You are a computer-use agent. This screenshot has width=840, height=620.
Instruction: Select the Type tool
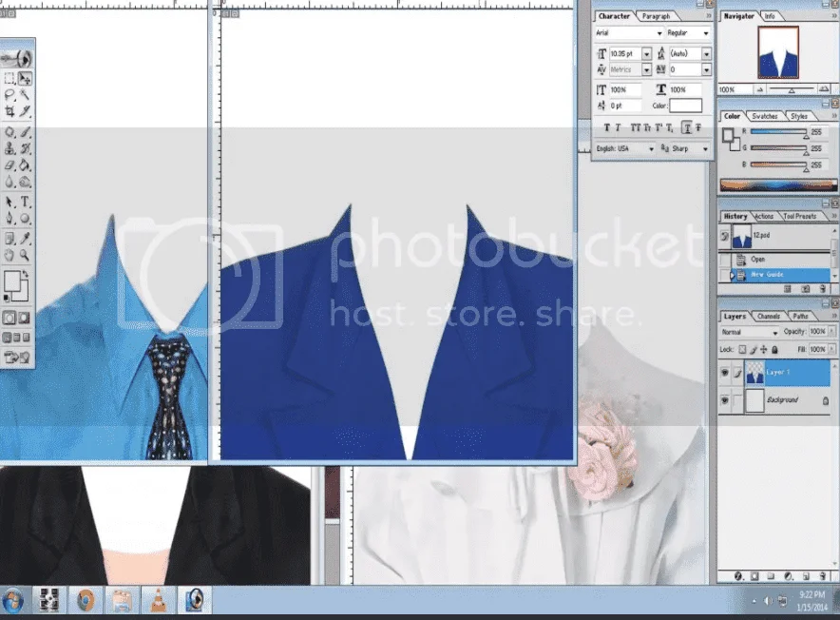click(x=25, y=203)
